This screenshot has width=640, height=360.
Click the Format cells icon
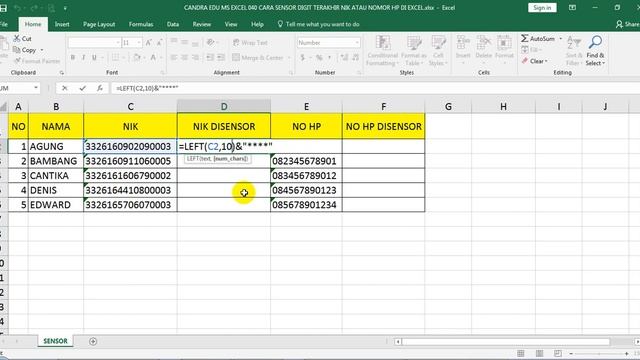tap(504, 43)
